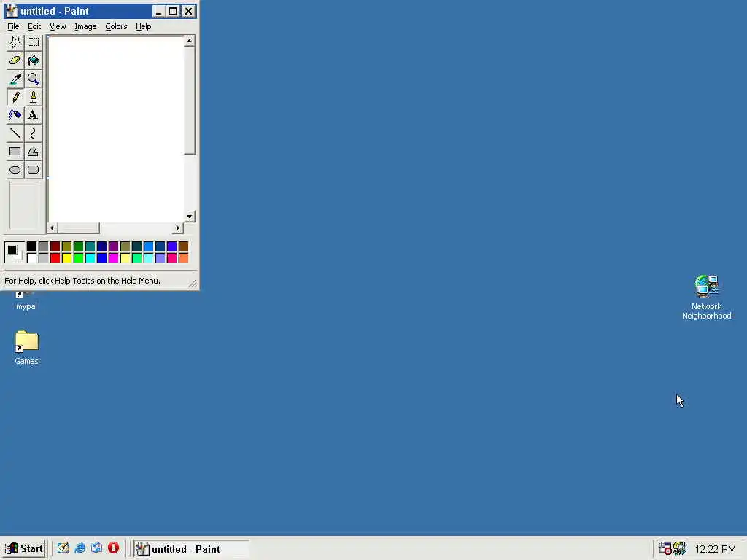The image size is (747, 560).
Task: Choose the orange color swatch
Action: click(x=183, y=257)
